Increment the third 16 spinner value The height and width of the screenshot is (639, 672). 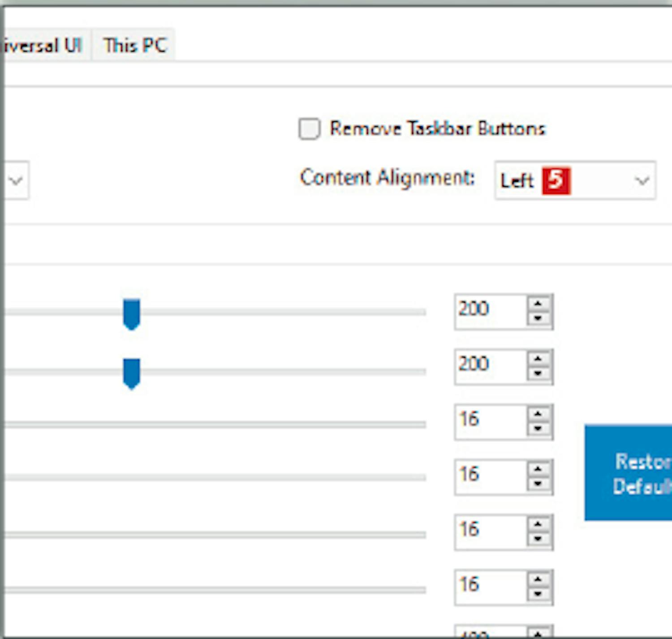(538, 524)
